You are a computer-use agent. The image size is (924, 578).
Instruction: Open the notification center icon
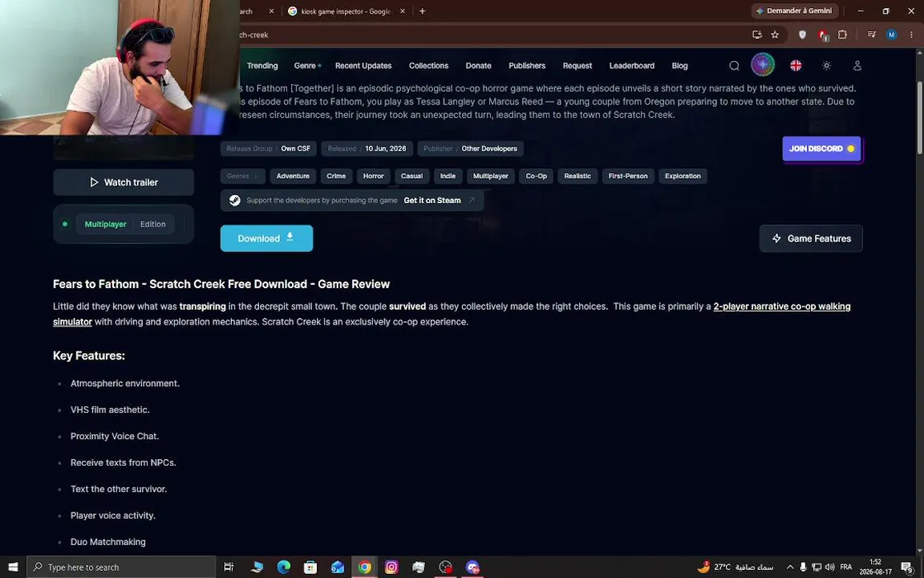(x=907, y=568)
